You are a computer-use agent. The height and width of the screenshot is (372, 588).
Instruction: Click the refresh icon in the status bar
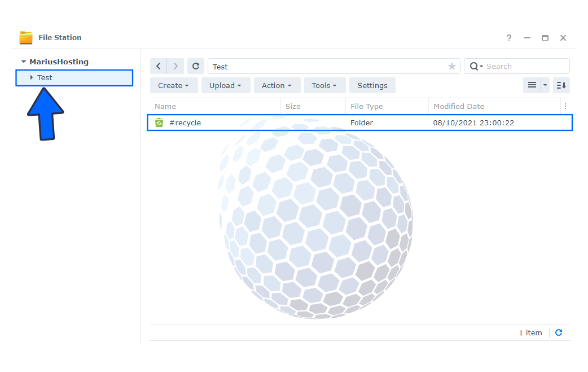[559, 332]
